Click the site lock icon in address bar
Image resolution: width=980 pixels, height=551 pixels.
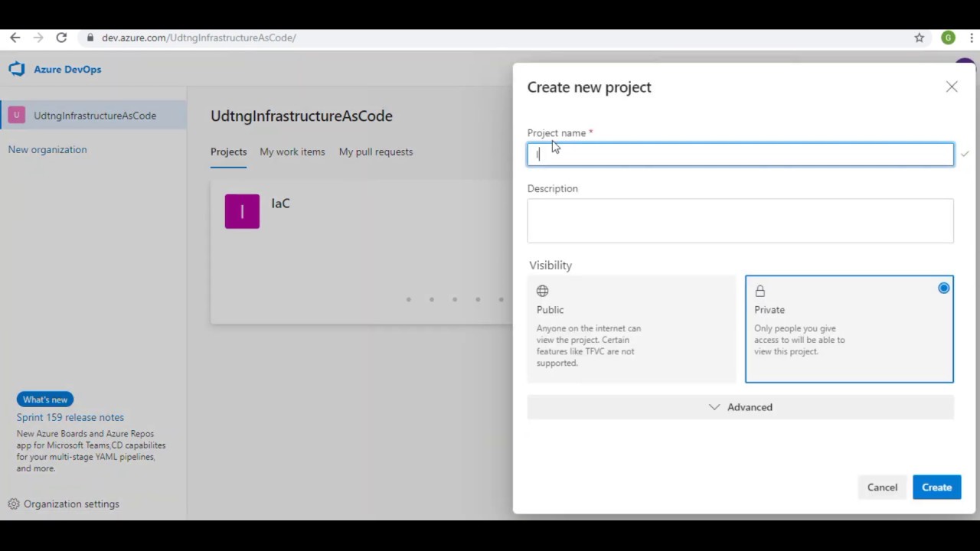tap(90, 37)
